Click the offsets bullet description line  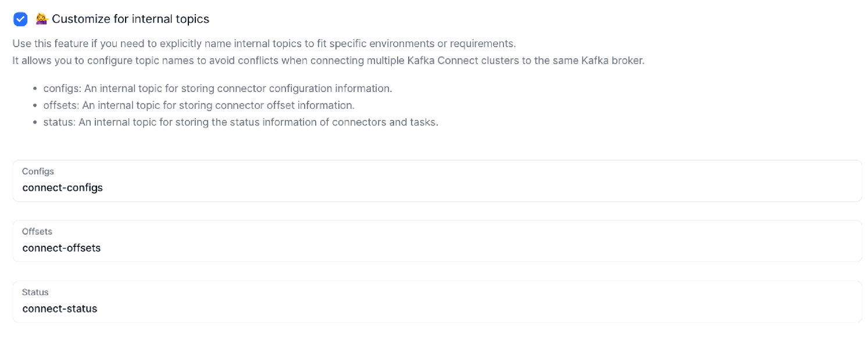[199, 105]
